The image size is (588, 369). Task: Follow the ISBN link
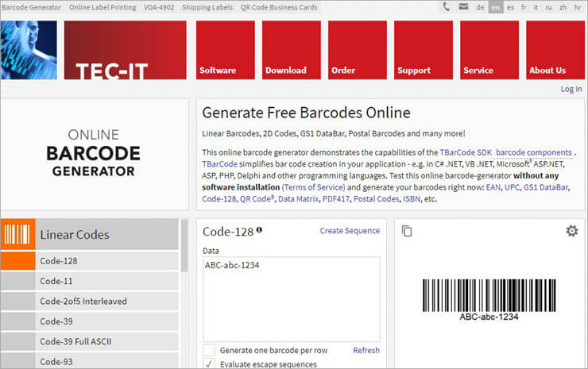coord(412,199)
